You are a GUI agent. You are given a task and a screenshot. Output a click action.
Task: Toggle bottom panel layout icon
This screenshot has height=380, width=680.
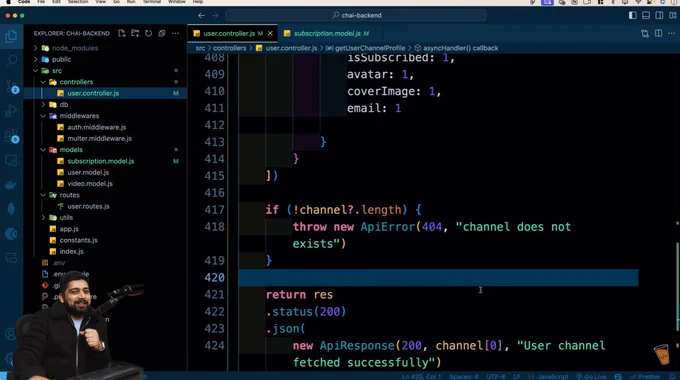(x=646, y=16)
